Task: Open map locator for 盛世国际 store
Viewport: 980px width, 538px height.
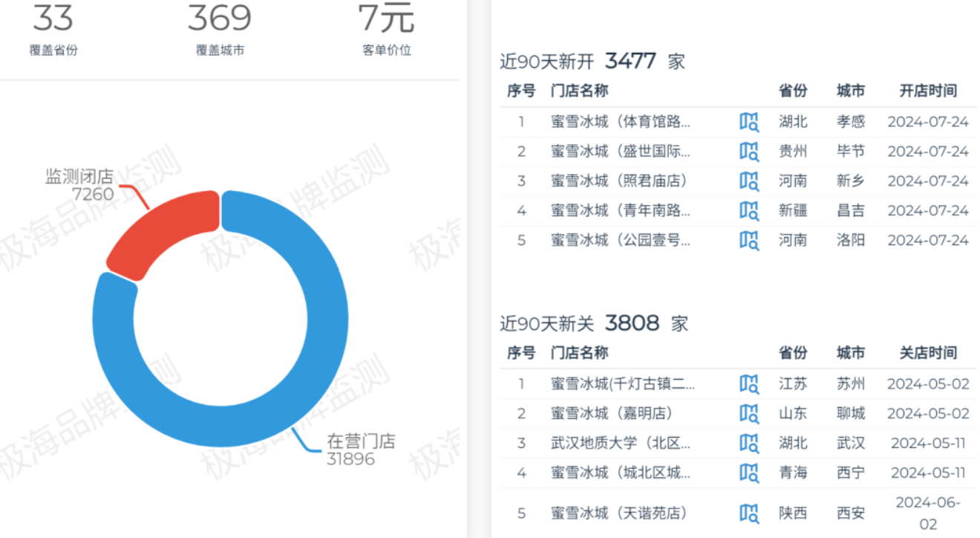Action: pyautogui.click(x=749, y=152)
